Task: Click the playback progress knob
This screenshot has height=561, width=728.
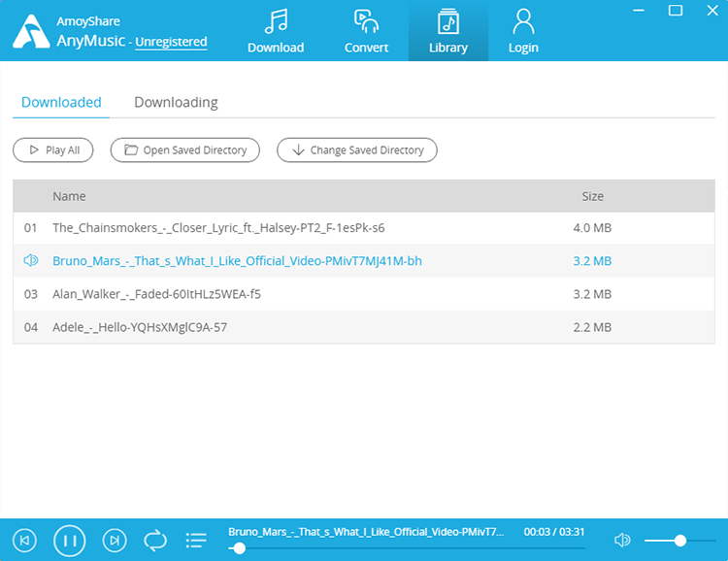Action: pos(239,548)
